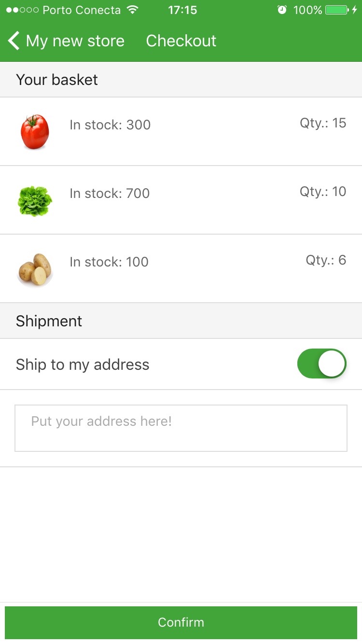Select the Qty.: 6 label
Viewport: 362px width, 644px height.
pos(326,260)
